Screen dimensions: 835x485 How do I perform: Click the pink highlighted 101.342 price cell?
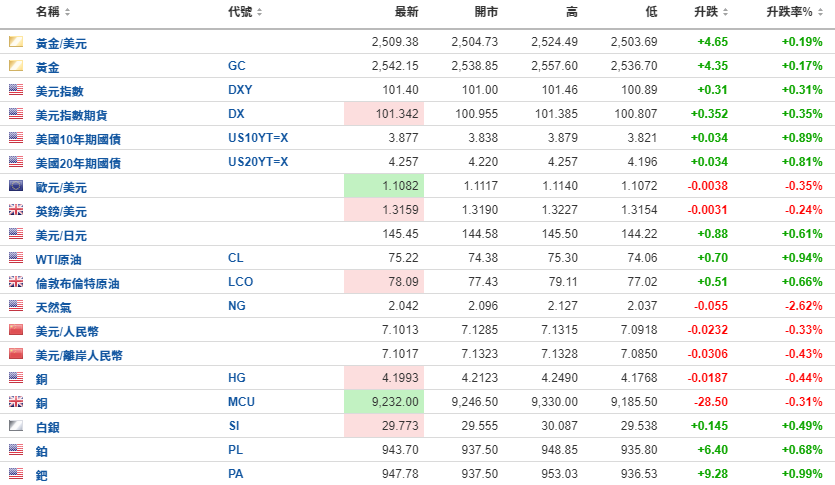pyautogui.click(x=383, y=114)
